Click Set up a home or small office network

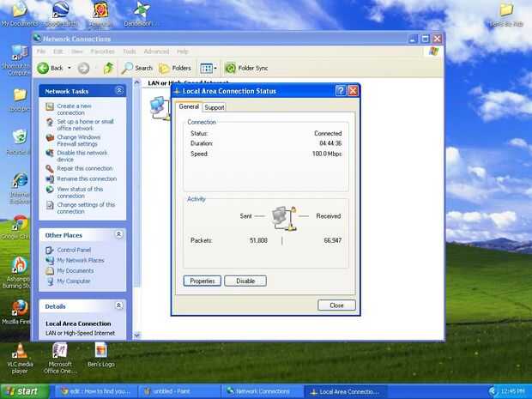pyautogui.click(x=85, y=125)
